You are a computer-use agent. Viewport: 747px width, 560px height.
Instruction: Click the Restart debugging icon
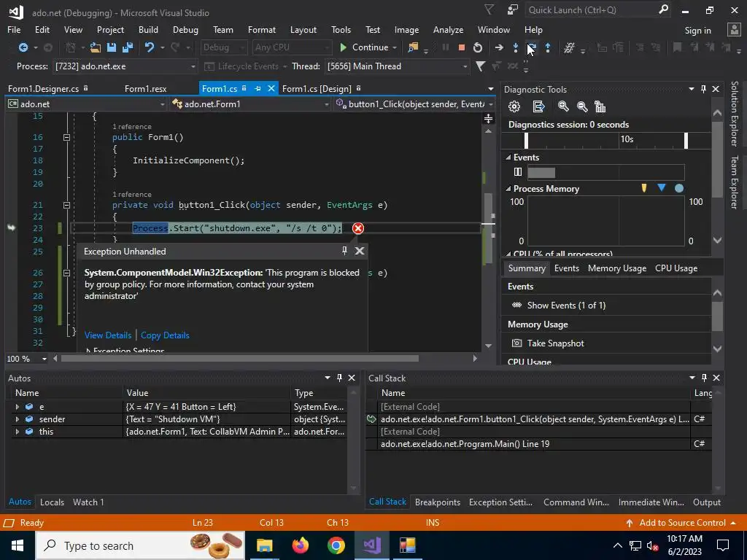click(477, 47)
